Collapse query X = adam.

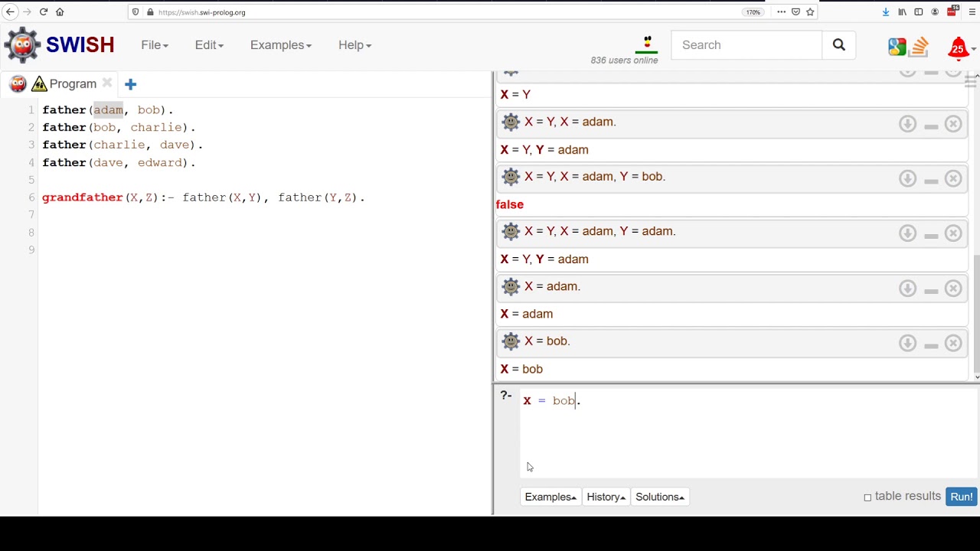931,292
